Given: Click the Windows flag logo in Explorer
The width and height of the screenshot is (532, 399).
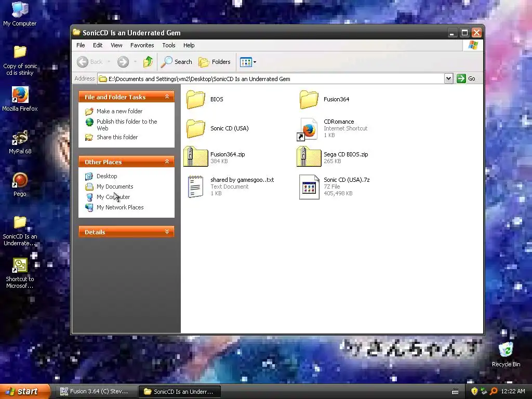Looking at the screenshot, I should click(x=473, y=45).
